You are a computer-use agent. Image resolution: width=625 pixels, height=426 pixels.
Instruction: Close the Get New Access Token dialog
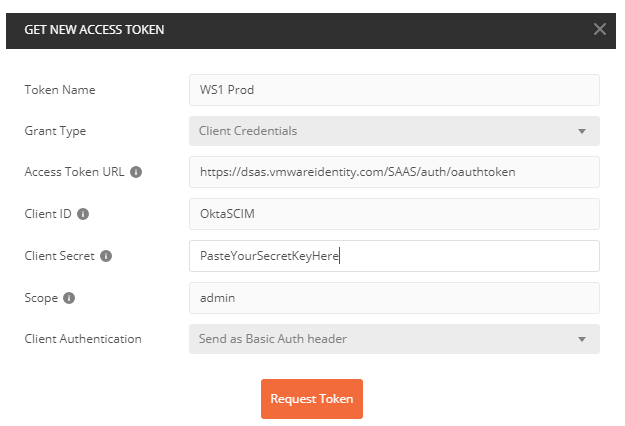tap(600, 29)
